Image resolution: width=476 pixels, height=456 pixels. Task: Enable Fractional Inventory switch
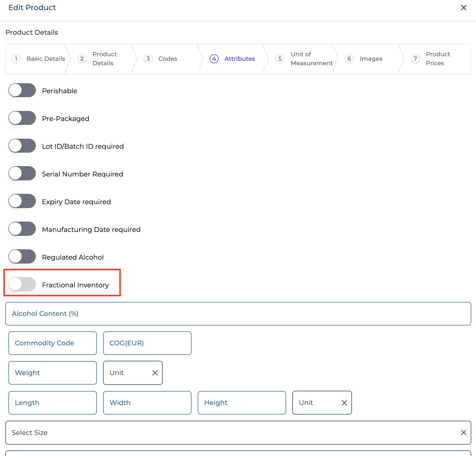[22, 284]
